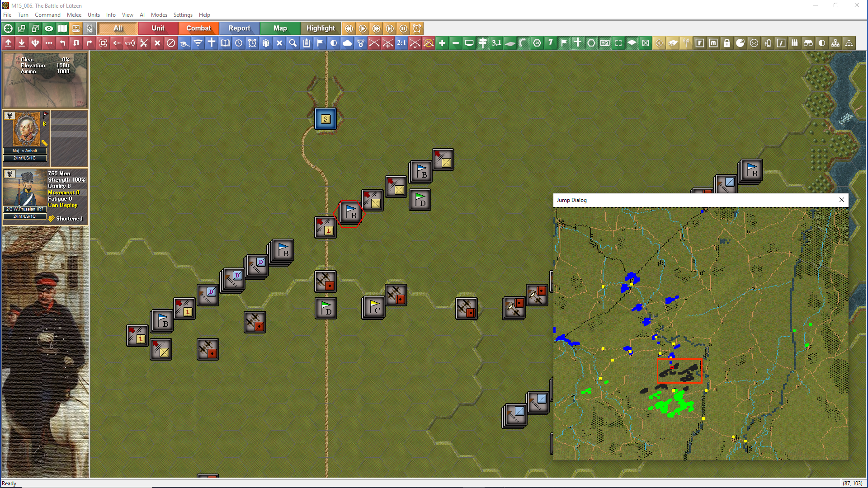Click the magnifying glass search icon
Image resolution: width=868 pixels, height=488 pixels.
point(293,43)
